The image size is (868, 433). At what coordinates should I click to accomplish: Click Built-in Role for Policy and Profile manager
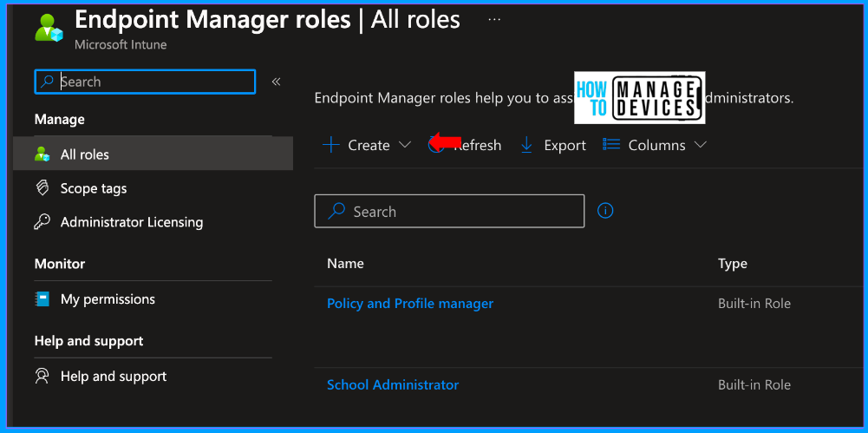[754, 304]
